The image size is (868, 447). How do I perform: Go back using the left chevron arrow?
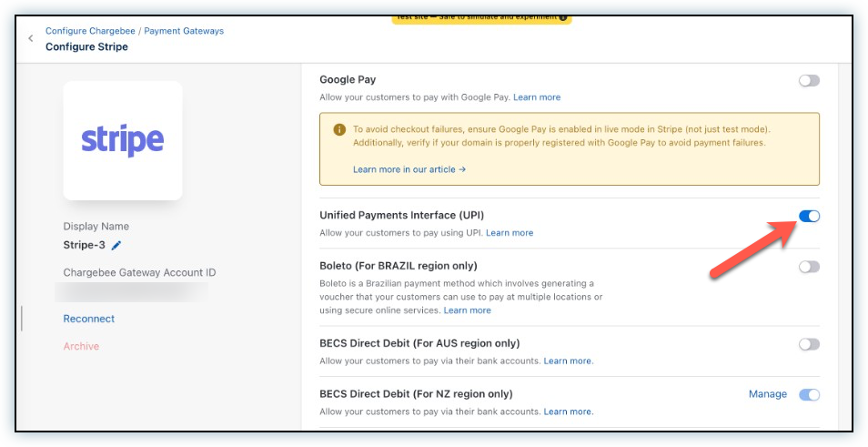point(30,38)
